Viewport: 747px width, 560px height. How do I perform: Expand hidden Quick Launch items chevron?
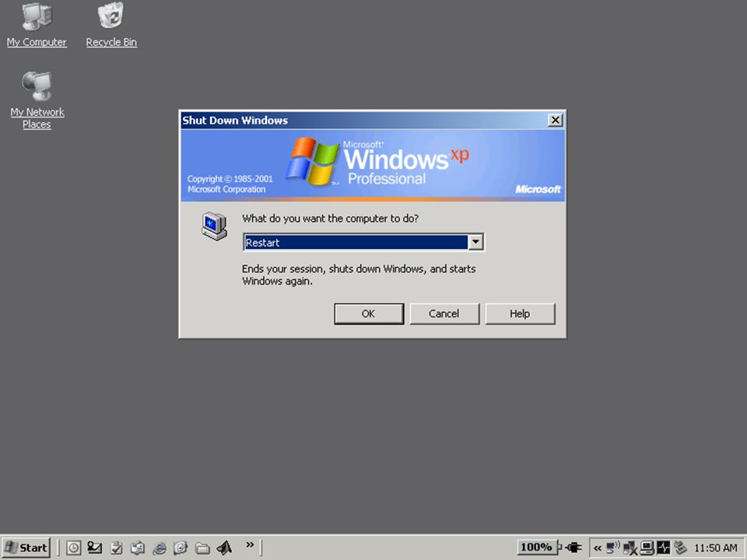250,544
